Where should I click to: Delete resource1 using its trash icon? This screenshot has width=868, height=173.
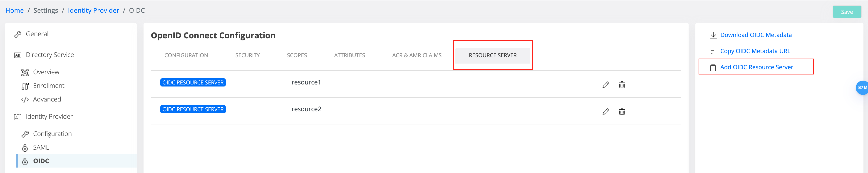pos(622,85)
